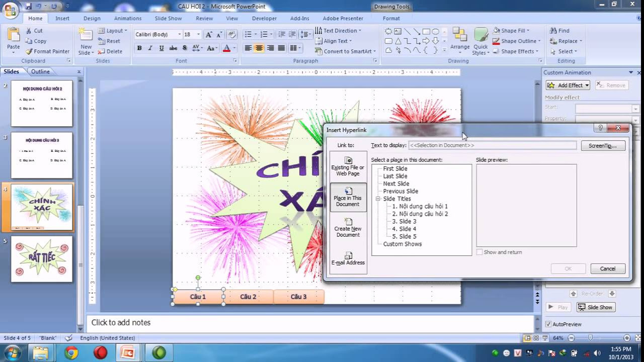
Task: Zoom in with the plus button
Action: pyautogui.click(x=627, y=338)
